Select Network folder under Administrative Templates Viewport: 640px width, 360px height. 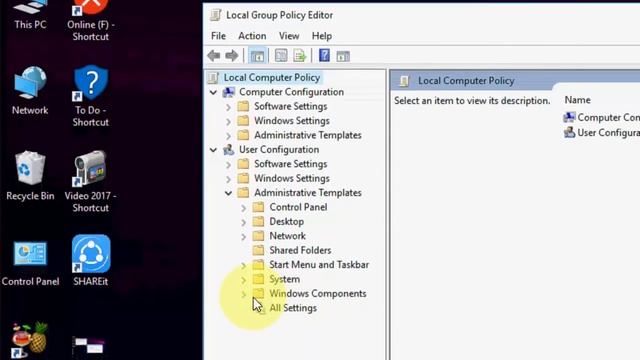[x=287, y=236]
